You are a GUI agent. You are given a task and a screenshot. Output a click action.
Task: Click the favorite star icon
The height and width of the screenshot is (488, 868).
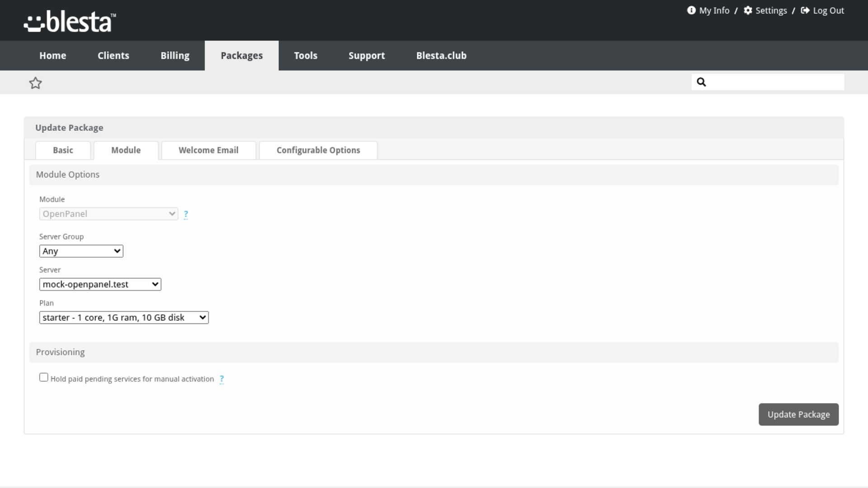pos(35,83)
